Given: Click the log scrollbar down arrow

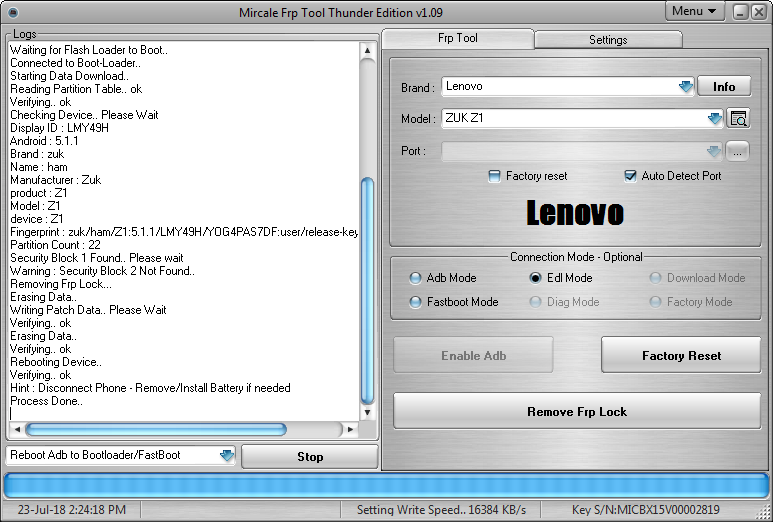Looking at the screenshot, I should coord(367,413).
